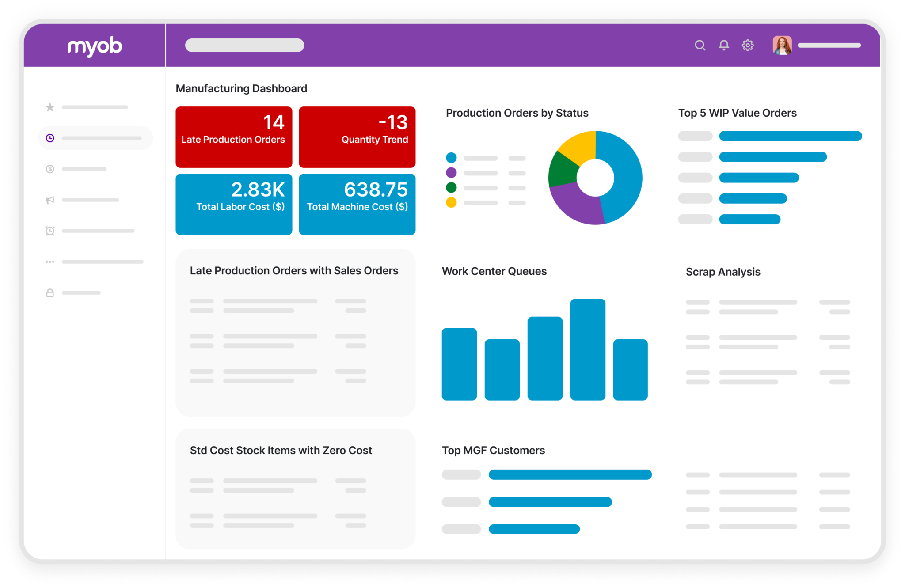905x588 pixels.
Task: Select the lock icon at the sidebar bottom
Action: coord(50,292)
